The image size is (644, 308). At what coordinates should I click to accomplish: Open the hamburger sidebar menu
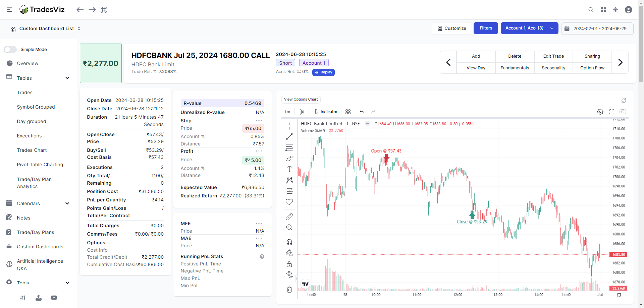pyautogui.click(x=10, y=10)
